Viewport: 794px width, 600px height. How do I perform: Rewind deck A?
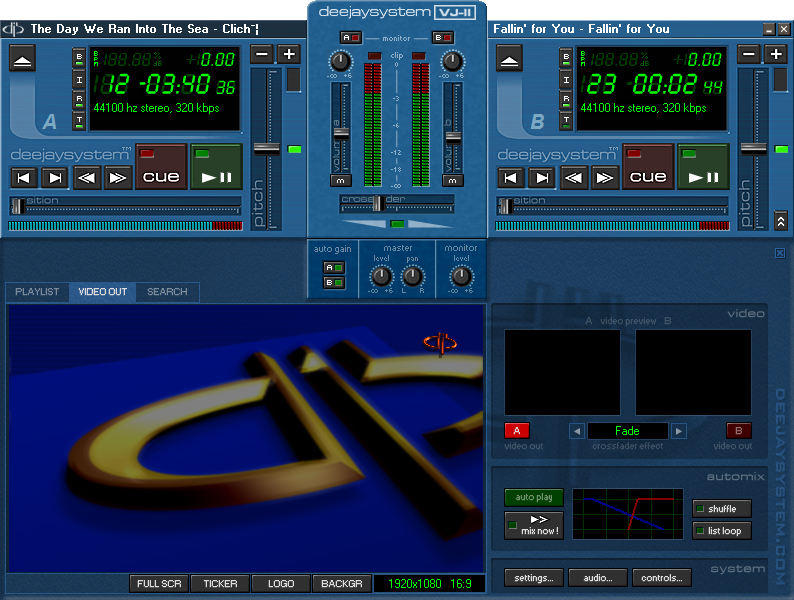pos(87,178)
